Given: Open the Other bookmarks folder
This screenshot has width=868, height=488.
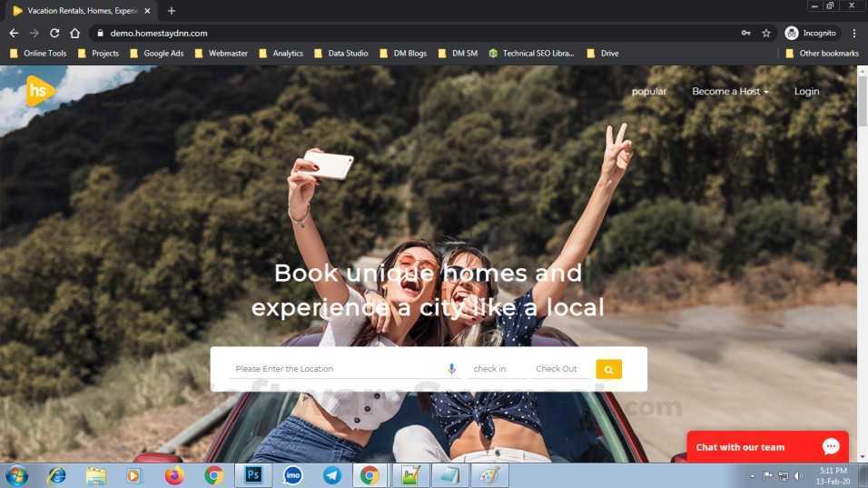Looking at the screenshot, I should (x=822, y=54).
